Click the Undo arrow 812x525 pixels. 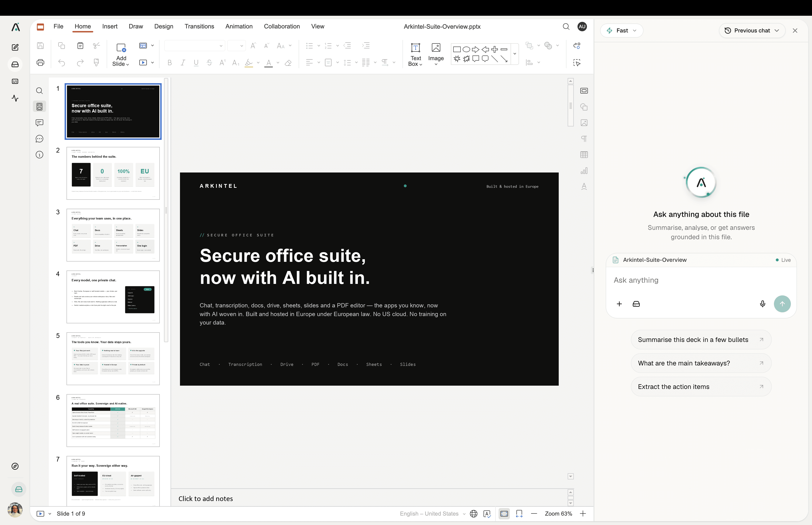pyautogui.click(x=62, y=63)
